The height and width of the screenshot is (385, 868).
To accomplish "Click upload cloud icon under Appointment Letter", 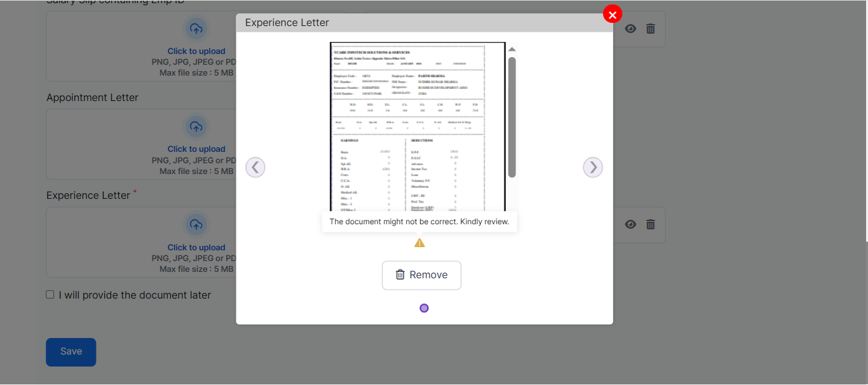I will (x=196, y=126).
